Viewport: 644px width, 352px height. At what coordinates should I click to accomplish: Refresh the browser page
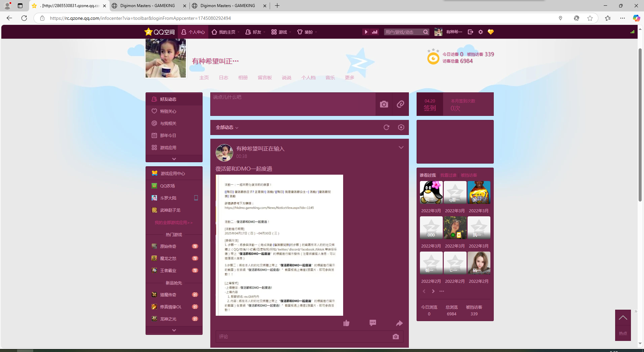(x=24, y=18)
